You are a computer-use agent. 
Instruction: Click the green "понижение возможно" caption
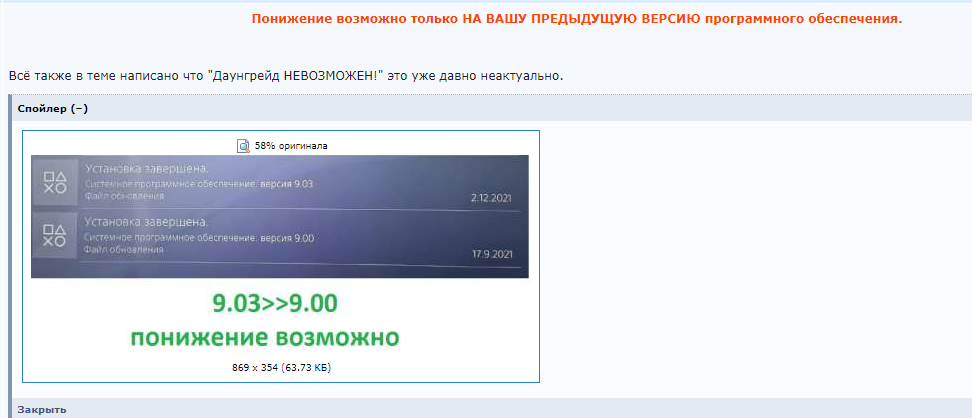(265, 339)
